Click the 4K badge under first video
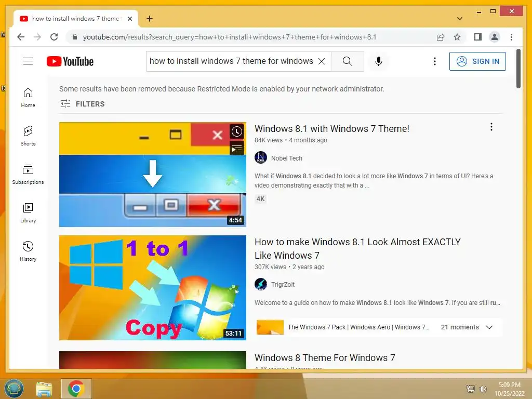Image resolution: width=532 pixels, height=399 pixels. click(x=260, y=199)
